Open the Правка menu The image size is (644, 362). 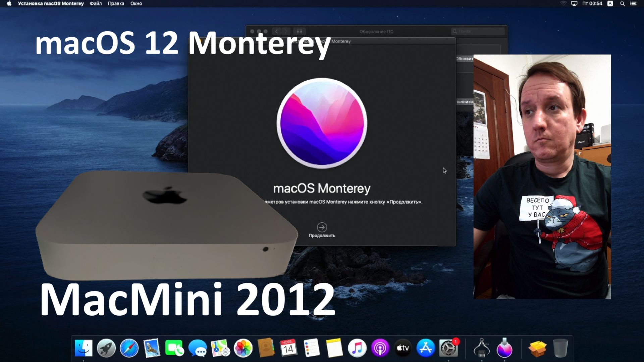[x=116, y=4]
